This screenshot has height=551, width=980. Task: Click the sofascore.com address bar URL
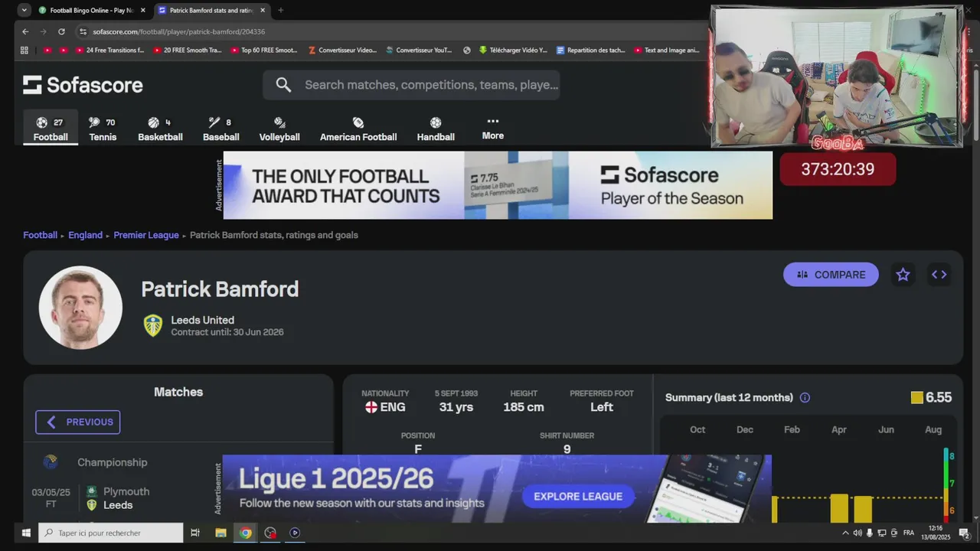(x=179, y=31)
